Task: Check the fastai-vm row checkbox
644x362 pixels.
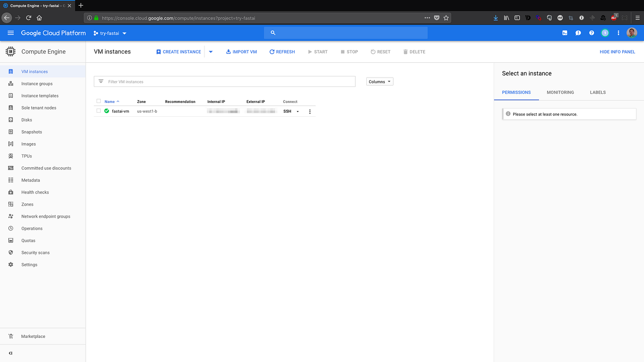Action: coord(99,111)
